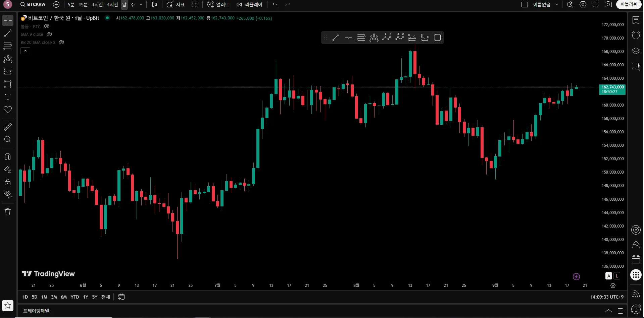Open indicator templates grid

pyautogui.click(x=195, y=5)
